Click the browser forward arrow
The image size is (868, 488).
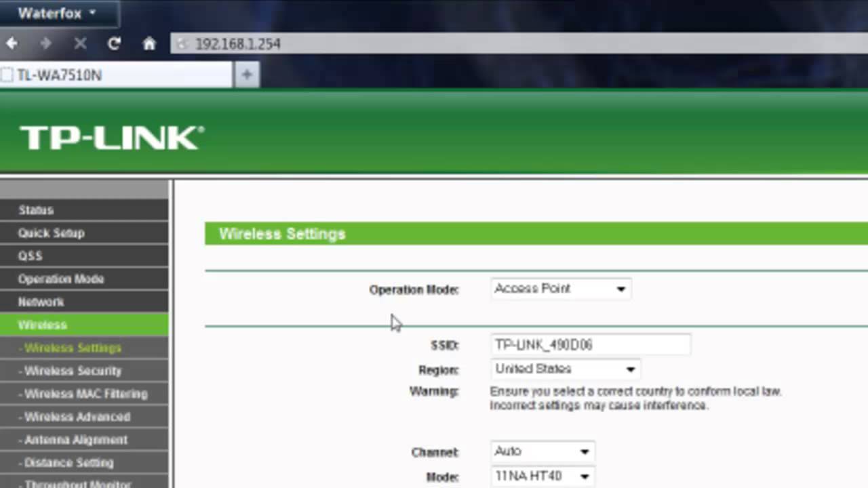pyautogui.click(x=46, y=44)
